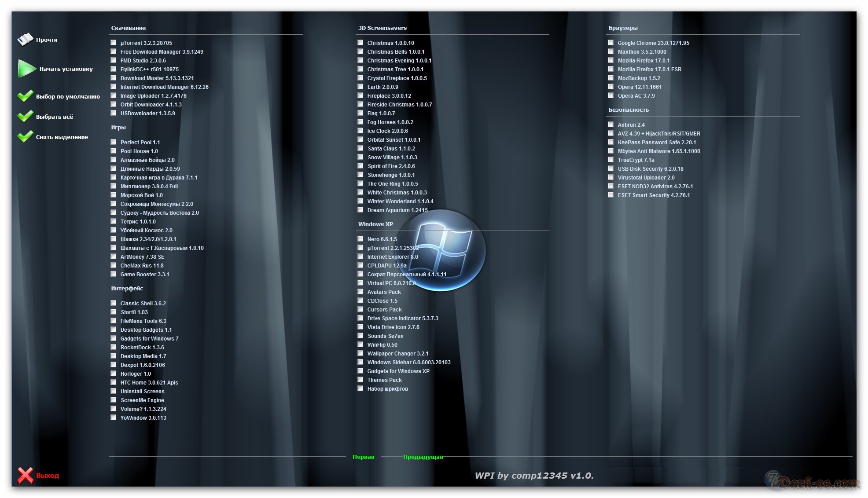Viewport: 868px width, 498px height.
Task: Tick the Mozilla Firefox 17.0.1 ESR checkbox
Action: (x=611, y=69)
